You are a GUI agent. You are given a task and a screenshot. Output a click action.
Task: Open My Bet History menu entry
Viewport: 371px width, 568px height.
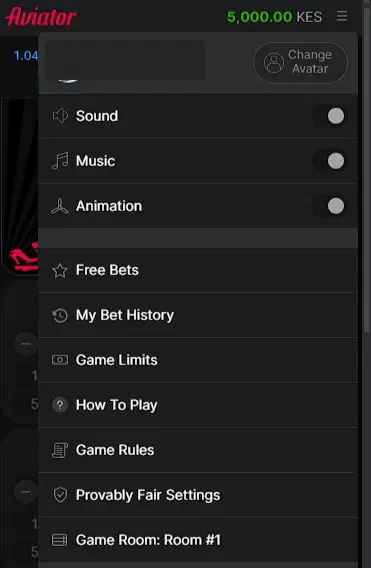click(x=198, y=315)
